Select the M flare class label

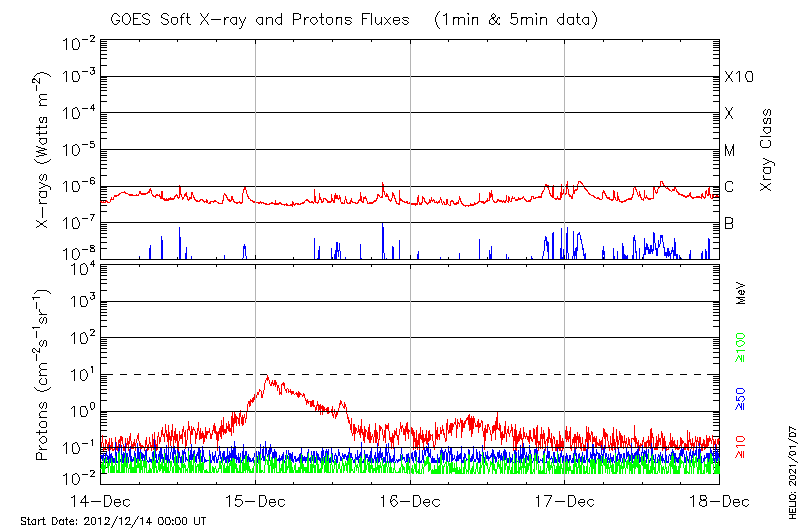pyautogui.click(x=730, y=150)
